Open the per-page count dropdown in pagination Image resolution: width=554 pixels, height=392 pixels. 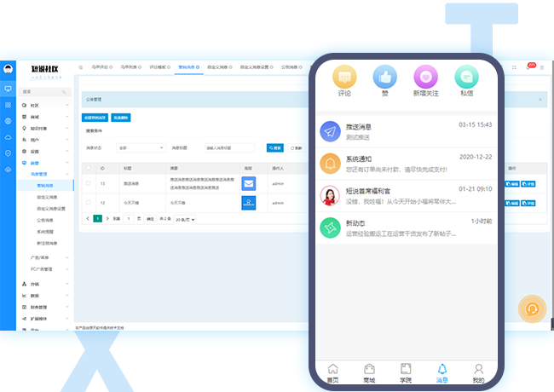(x=185, y=220)
